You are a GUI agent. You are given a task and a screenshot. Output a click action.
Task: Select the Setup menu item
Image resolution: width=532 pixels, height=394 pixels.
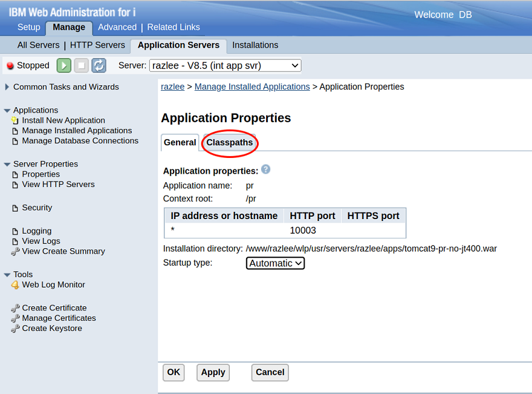tap(28, 27)
